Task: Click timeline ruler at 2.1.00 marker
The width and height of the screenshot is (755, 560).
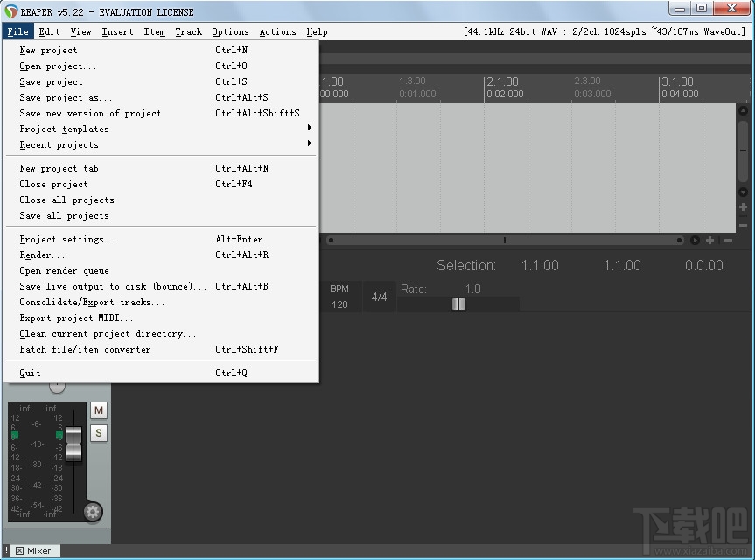Action: pos(503,87)
